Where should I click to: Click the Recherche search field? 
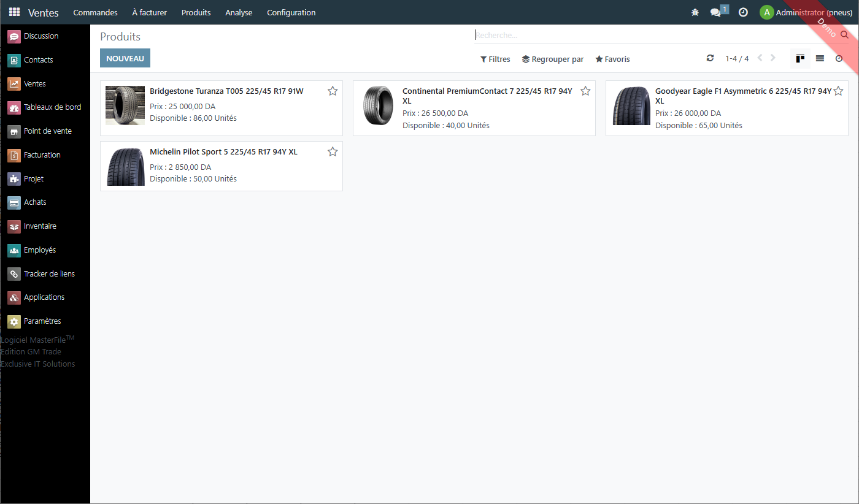(657, 36)
